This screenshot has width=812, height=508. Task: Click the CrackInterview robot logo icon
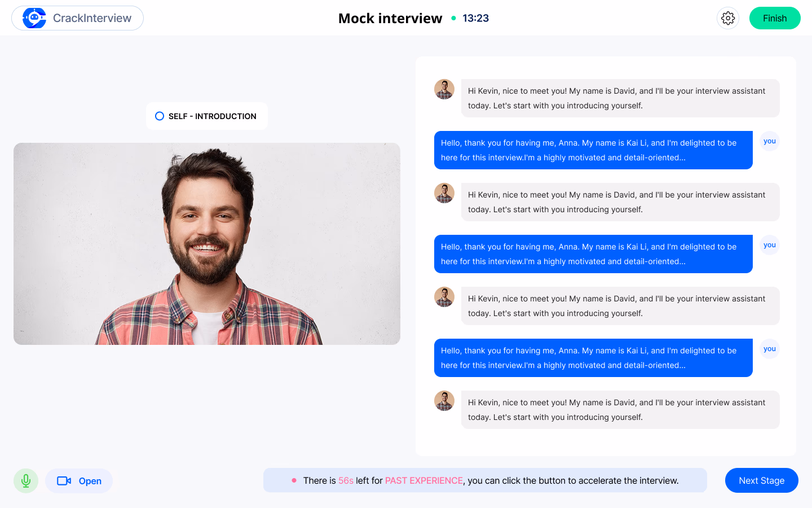[x=34, y=18]
